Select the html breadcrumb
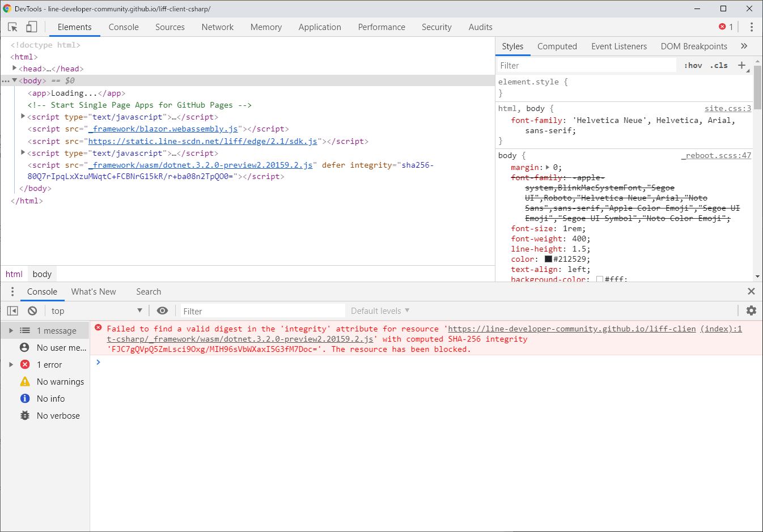The width and height of the screenshot is (763, 532). tap(14, 274)
